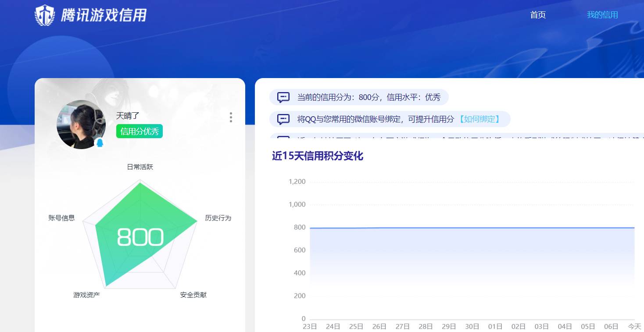Select the 日常活跃 radar axis label
The height and width of the screenshot is (332, 644).
(x=140, y=167)
